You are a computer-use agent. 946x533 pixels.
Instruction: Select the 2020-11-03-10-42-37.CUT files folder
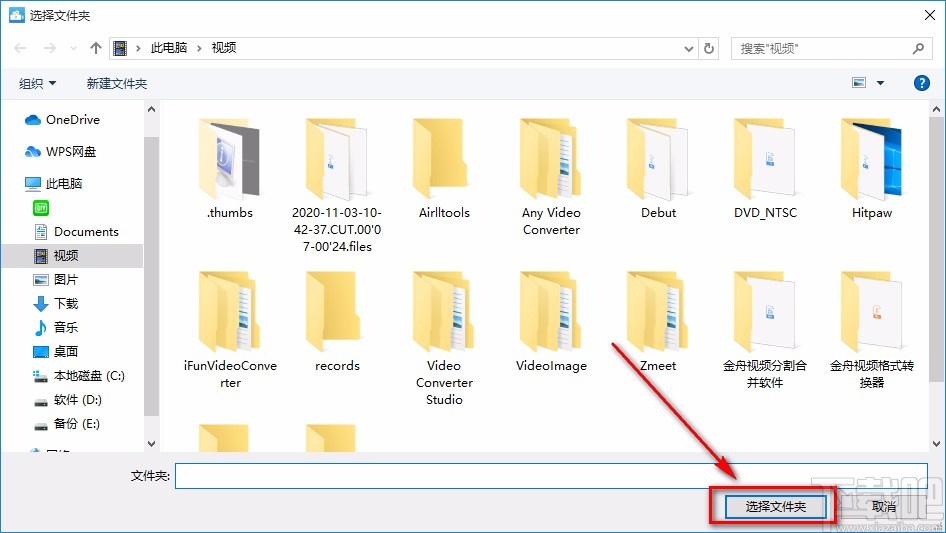click(337, 185)
